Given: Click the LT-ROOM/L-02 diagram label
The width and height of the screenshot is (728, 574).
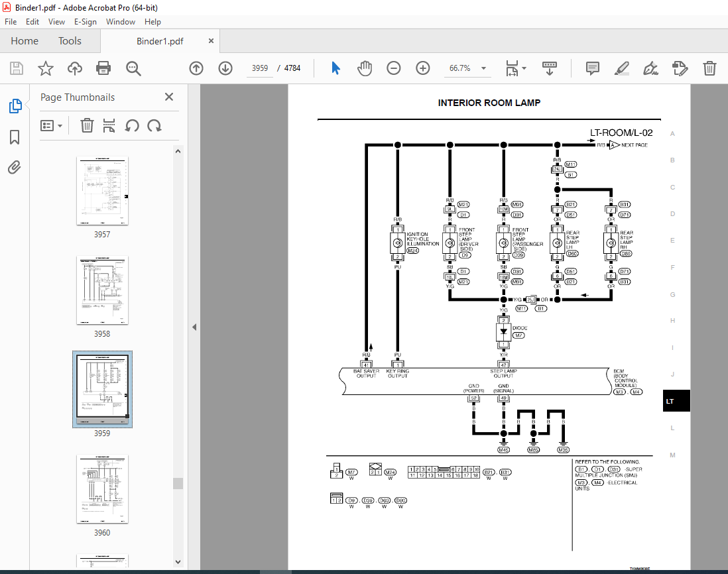Looking at the screenshot, I should coord(621,133).
